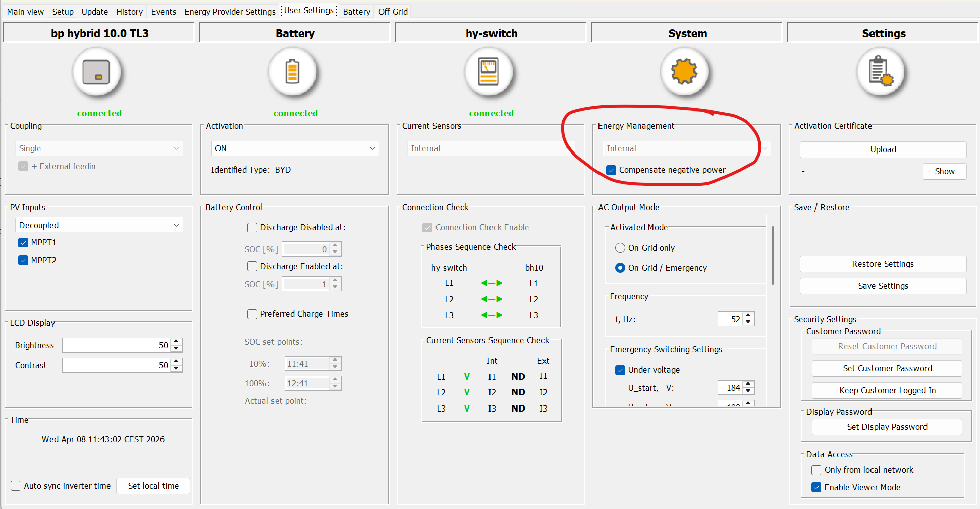Open the Energy Management Internal dropdown
The image size is (980, 509).
(686, 148)
